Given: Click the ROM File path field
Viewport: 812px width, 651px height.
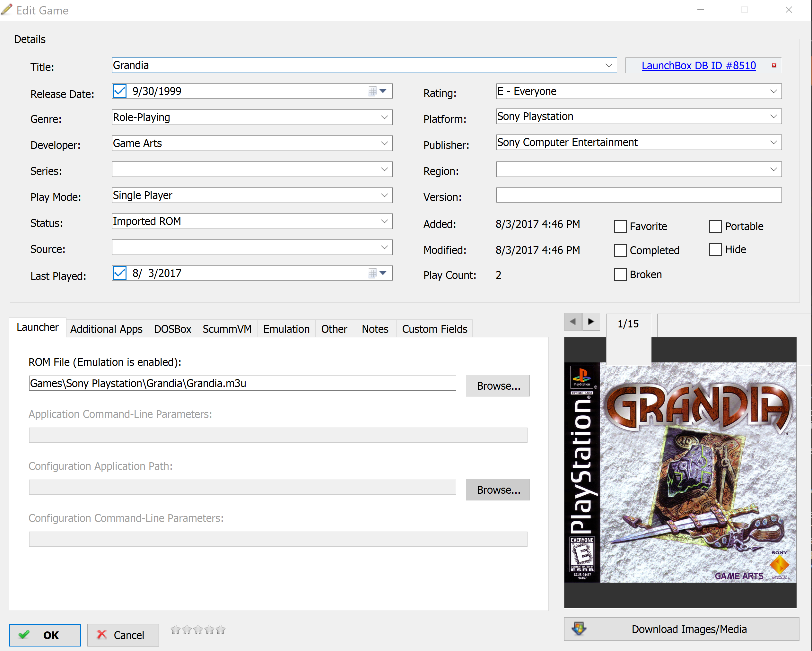Looking at the screenshot, I should (242, 383).
